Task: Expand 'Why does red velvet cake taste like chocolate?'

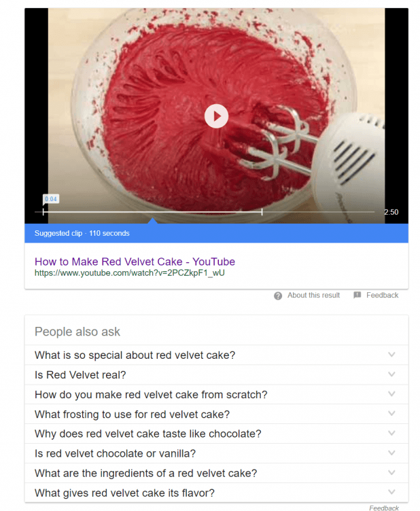Action: pos(216,434)
